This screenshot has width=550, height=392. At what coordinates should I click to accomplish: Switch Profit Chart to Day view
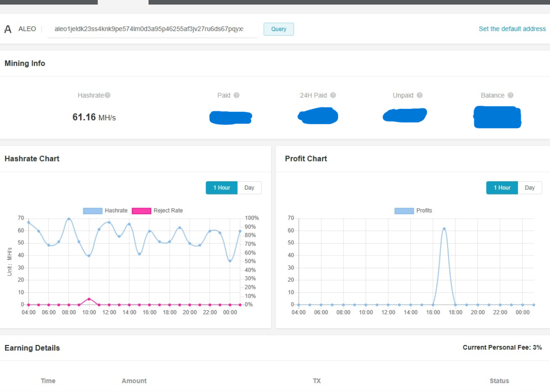530,188
